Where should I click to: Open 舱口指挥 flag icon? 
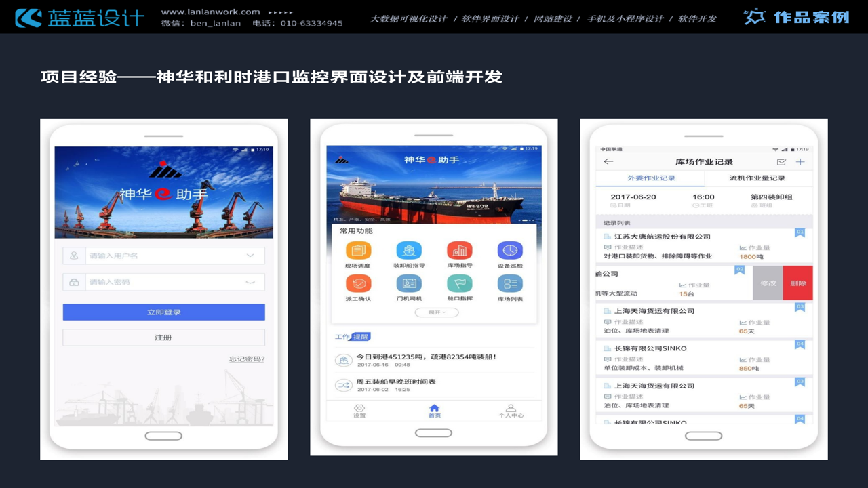(x=459, y=283)
